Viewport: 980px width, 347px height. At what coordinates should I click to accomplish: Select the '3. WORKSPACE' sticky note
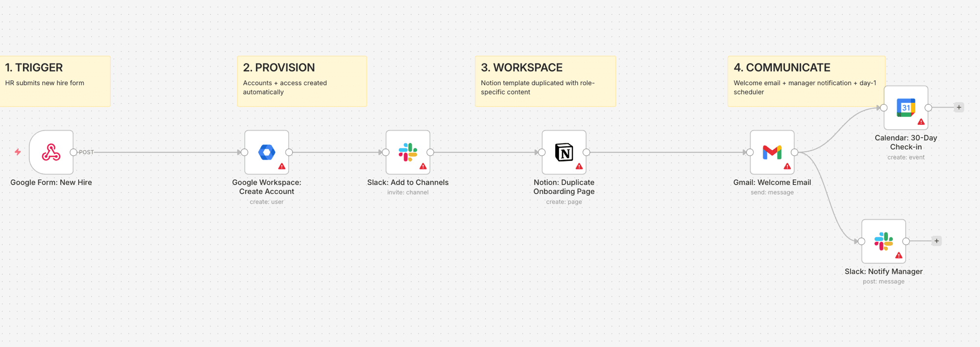545,81
